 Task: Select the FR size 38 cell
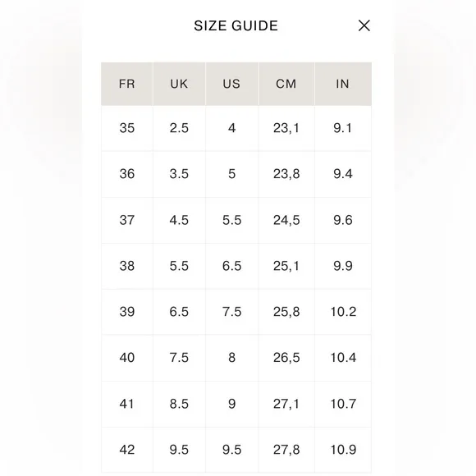[127, 266]
